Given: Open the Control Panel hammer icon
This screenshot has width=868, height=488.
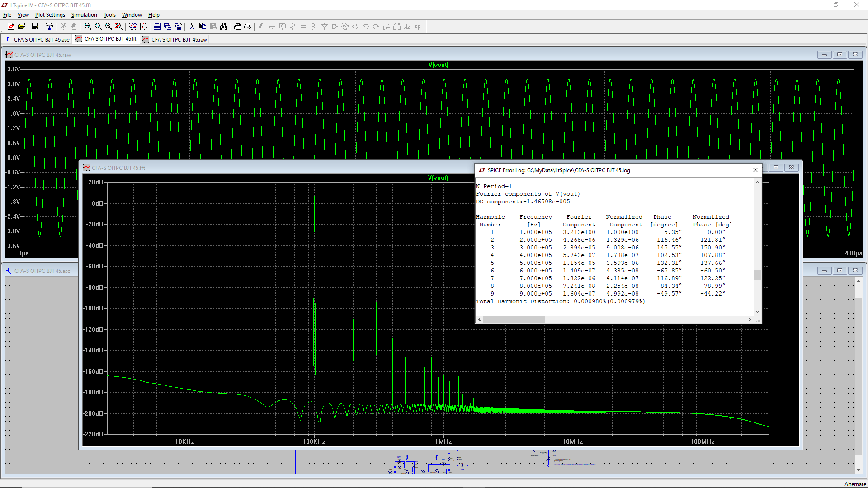Looking at the screenshot, I should pyautogui.click(x=49, y=27).
